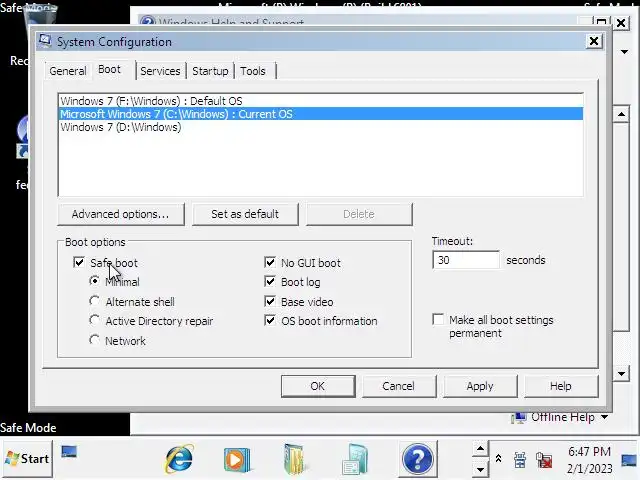Disable Base video checkbox
The image size is (640, 480).
point(270,301)
